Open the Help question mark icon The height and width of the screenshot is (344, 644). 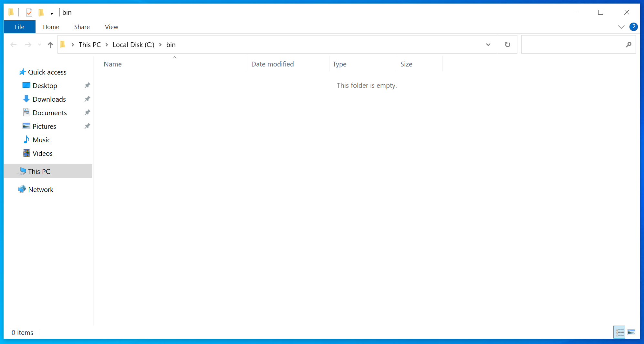pos(633,27)
